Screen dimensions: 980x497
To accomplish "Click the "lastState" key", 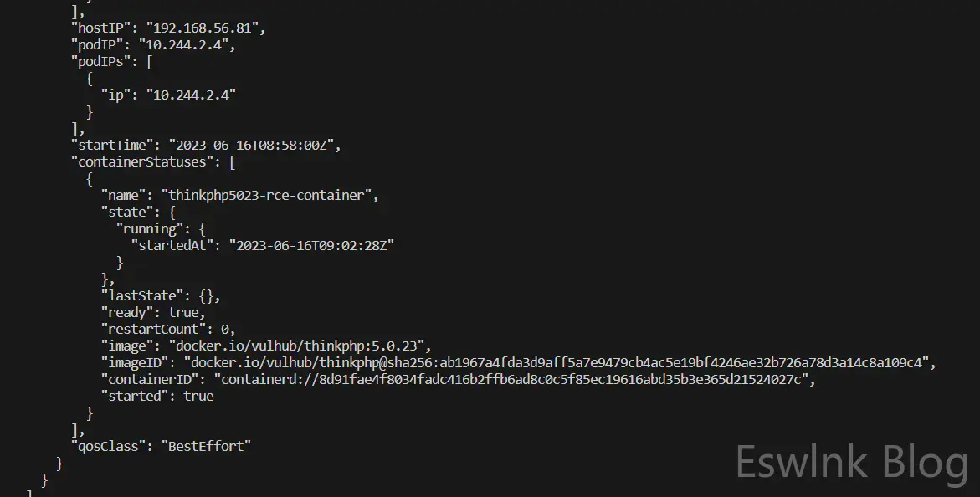I will tap(139, 295).
